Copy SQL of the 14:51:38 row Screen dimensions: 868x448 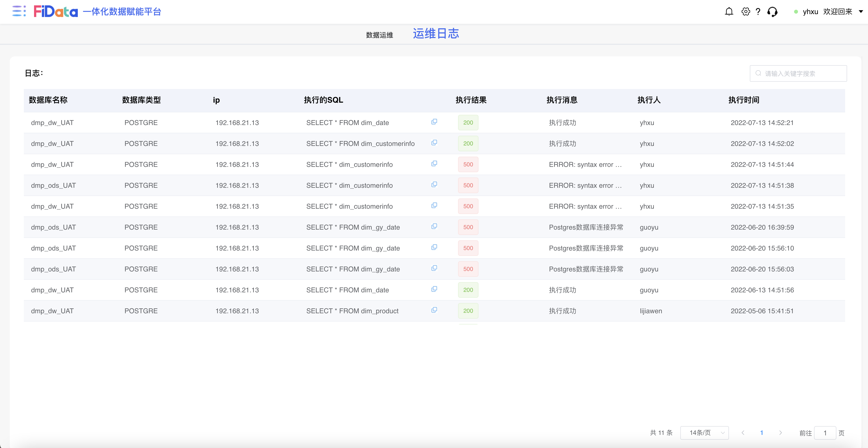coord(434,184)
